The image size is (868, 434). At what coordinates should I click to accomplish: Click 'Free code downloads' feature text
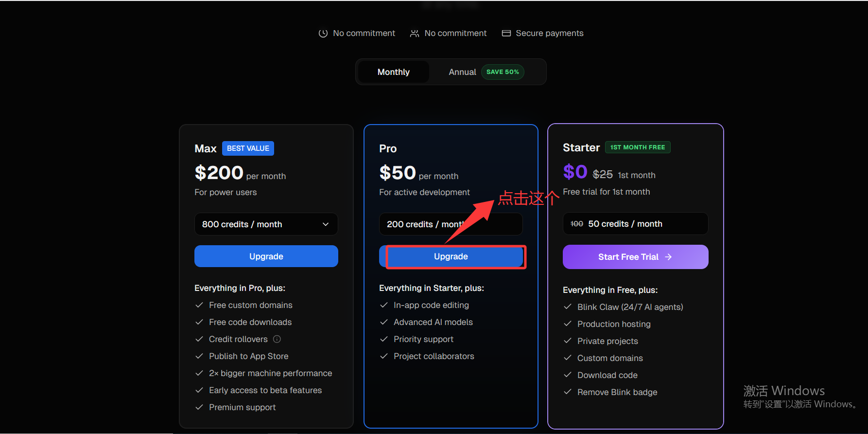[x=250, y=322]
